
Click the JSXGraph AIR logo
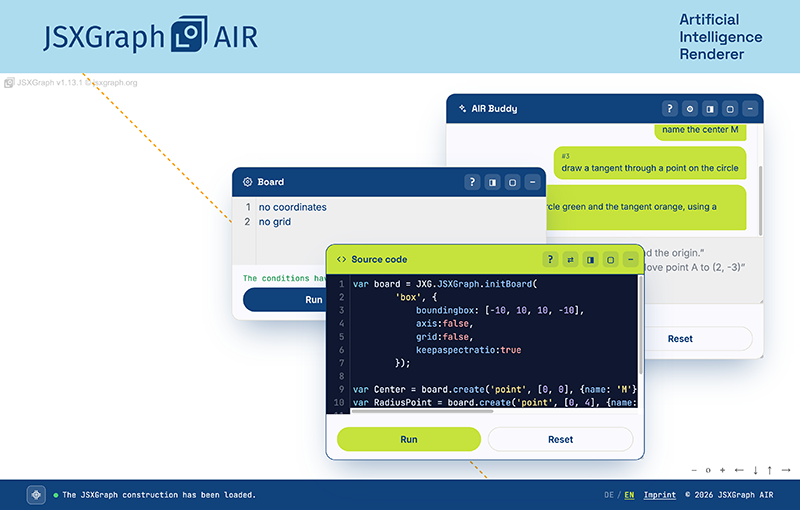click(x=151, y=35)
